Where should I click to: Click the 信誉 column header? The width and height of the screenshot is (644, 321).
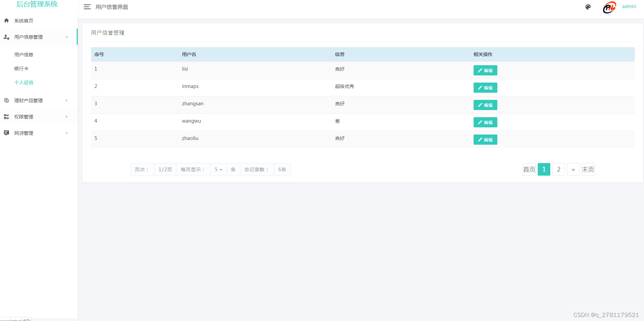coord(340,54)
